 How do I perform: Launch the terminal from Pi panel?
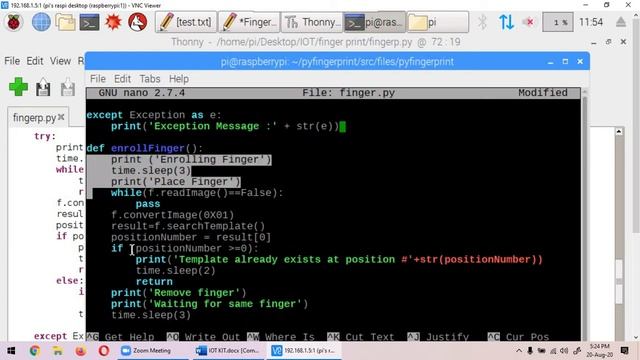pyautogui.click(x=89, y=22)
